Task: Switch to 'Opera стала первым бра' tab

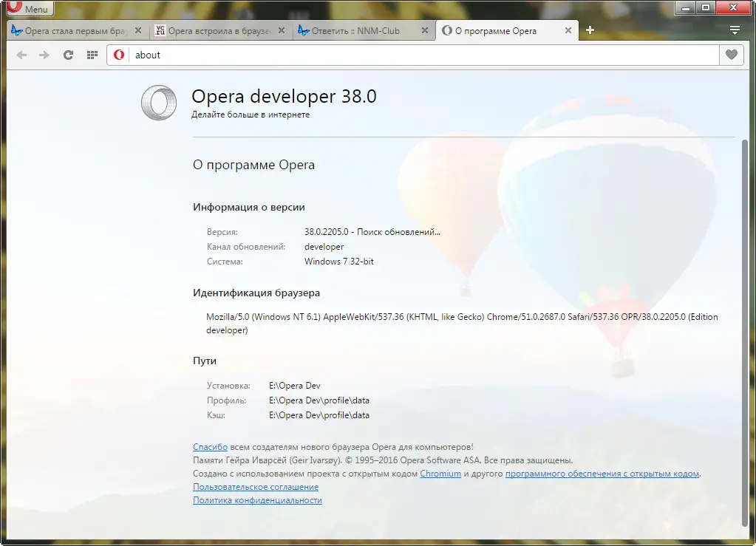Action: (x=77, y=31)
